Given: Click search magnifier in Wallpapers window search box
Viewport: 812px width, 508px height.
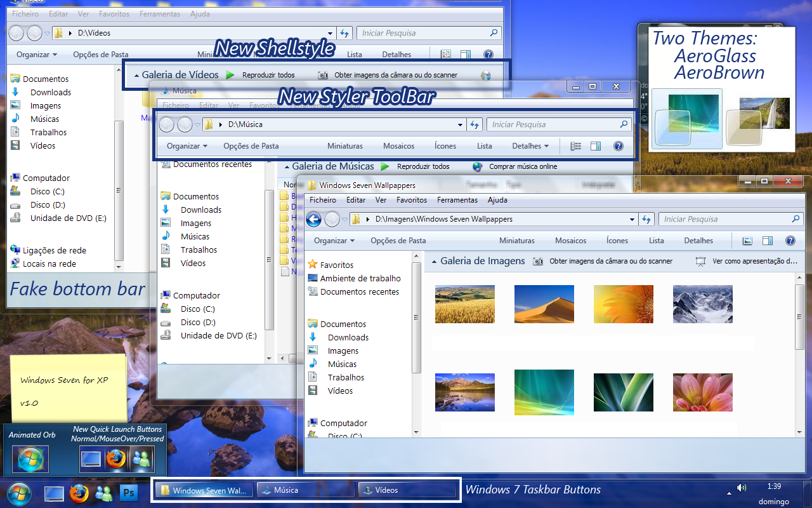Looking at the screenshot, I should click(796, 218).
